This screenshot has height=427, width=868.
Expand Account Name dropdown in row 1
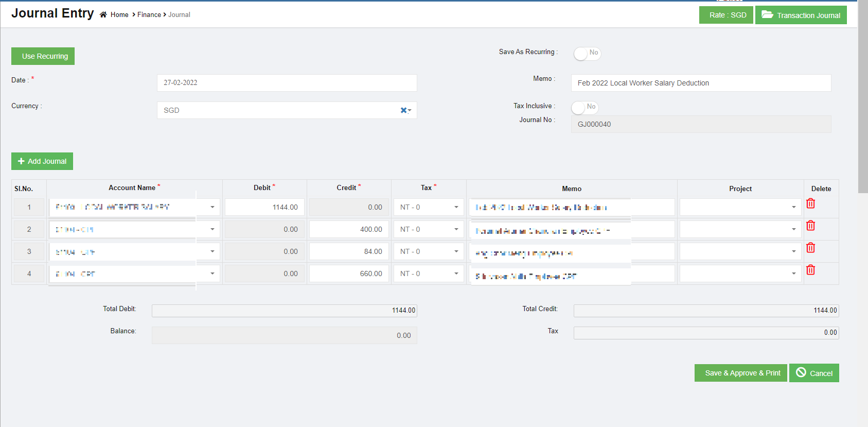point(212,207)
